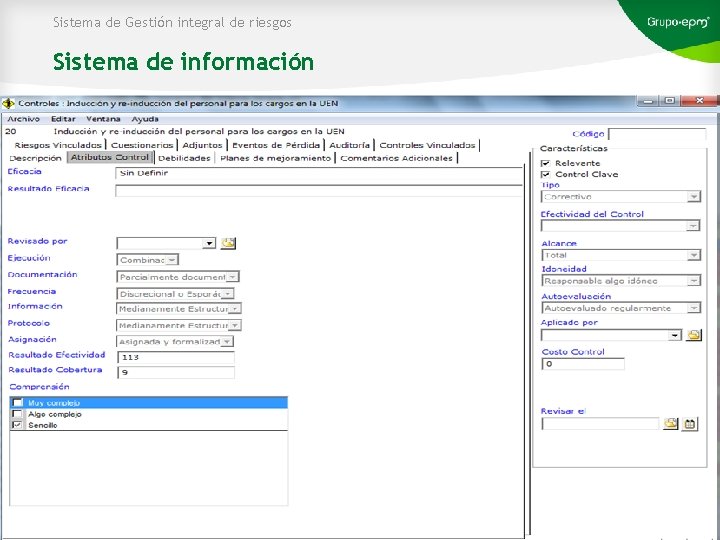The width and height of the screenshot is (720, 540).
Task: Open the Tipo dropdown showing Correctivo
Action: 694,197
